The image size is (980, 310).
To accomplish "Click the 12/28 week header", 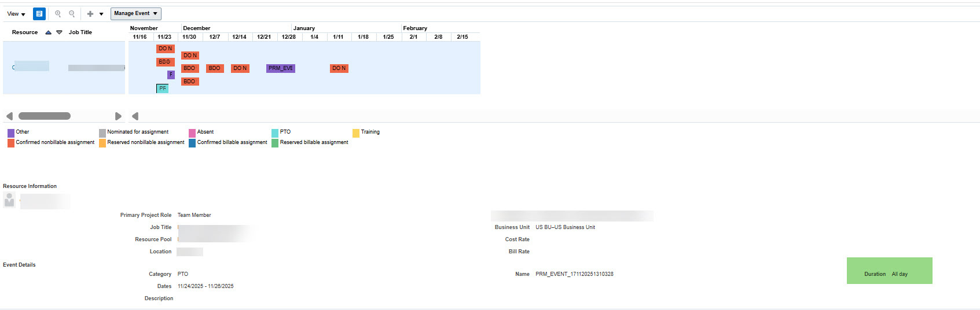I will [289, 37].
